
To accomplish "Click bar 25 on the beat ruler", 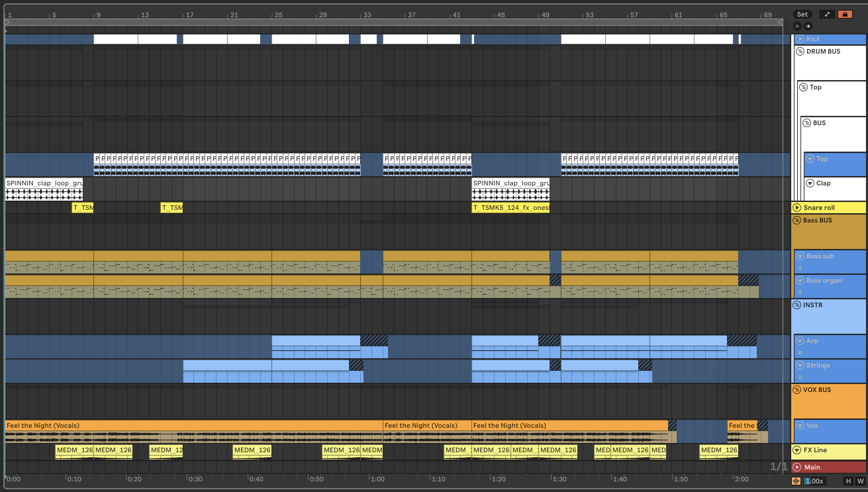I will click(x=278, y=15).
